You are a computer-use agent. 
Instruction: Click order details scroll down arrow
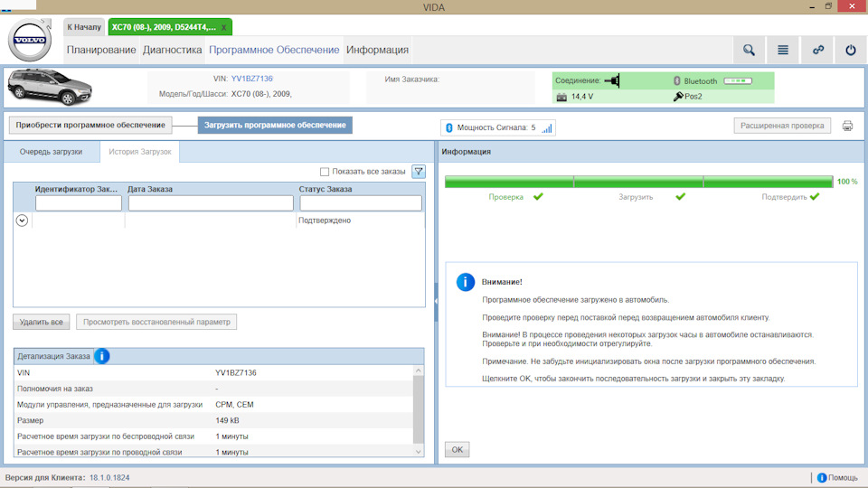(419, 452)
